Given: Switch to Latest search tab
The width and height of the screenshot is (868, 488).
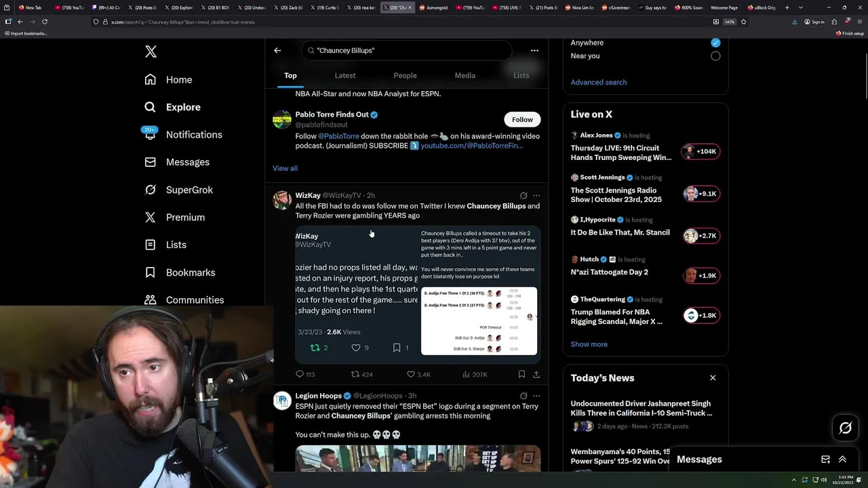Looking at the screenshot, I should [x=345, y=75].
